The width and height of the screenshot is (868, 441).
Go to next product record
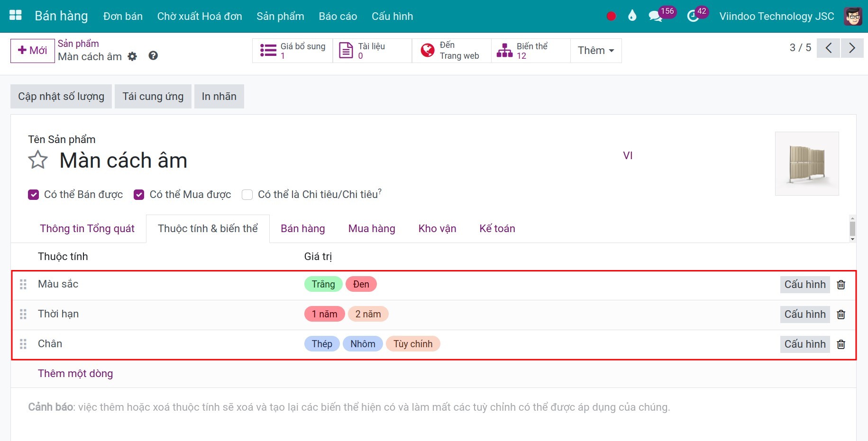pos(852,48)
